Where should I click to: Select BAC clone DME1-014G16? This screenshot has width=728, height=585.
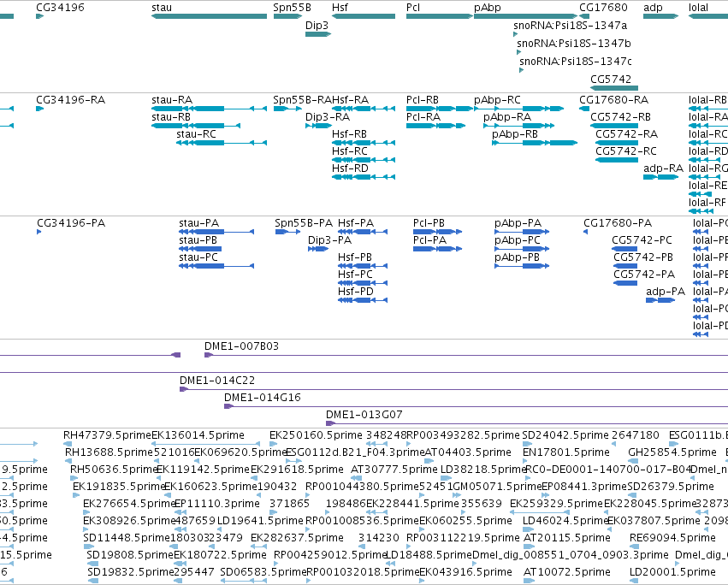pyautogui.click(x=263, y=398)
